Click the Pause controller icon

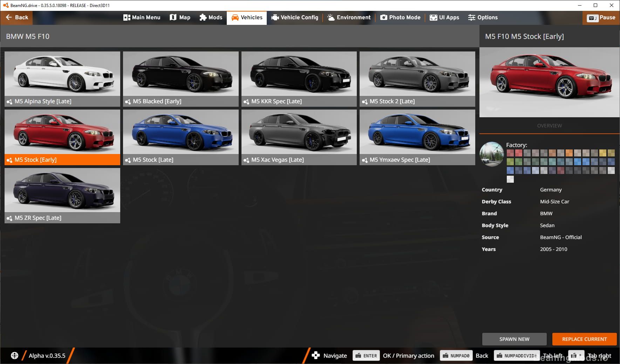(593, 18)
